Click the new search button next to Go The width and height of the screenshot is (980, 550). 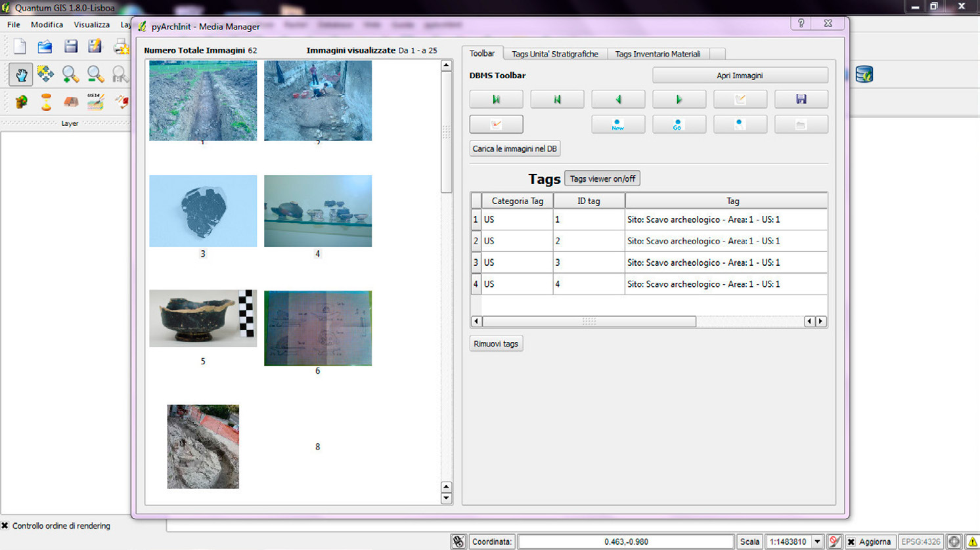[740, 124]
